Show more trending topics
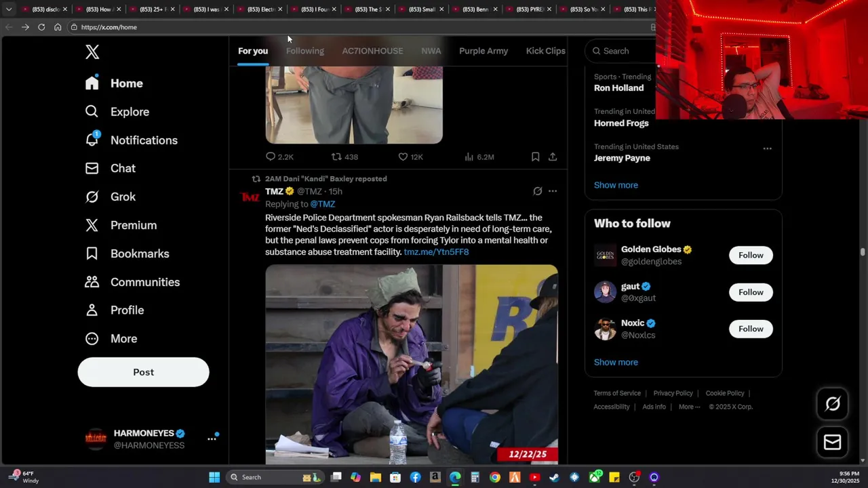868x488 pixels. pos(616,185)
